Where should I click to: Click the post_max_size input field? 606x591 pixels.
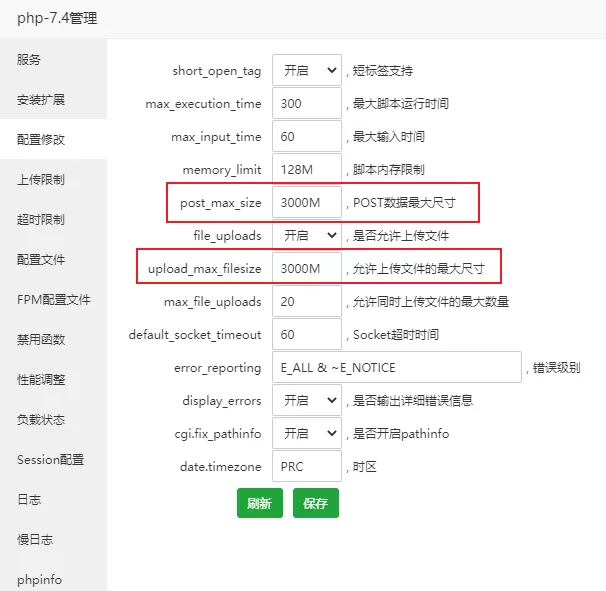[x=307, y=202]
